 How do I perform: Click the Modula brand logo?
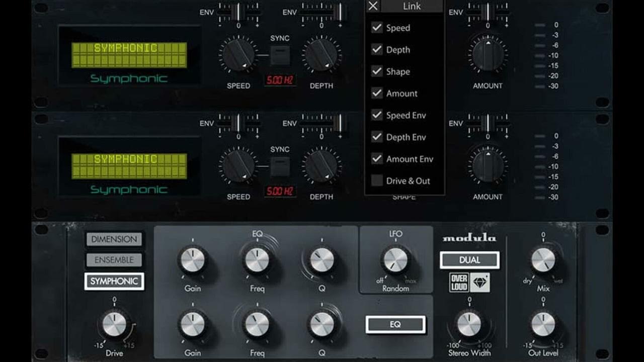(x=469, y=238)
